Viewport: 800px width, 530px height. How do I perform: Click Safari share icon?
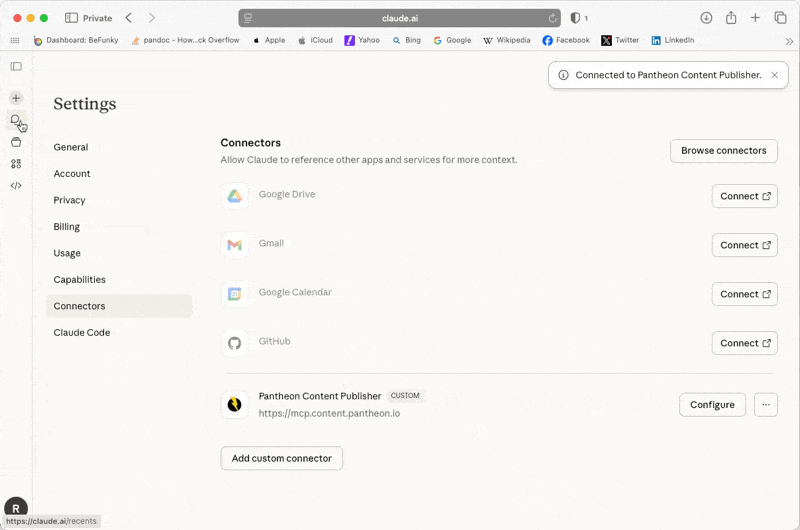pos(731,18)
